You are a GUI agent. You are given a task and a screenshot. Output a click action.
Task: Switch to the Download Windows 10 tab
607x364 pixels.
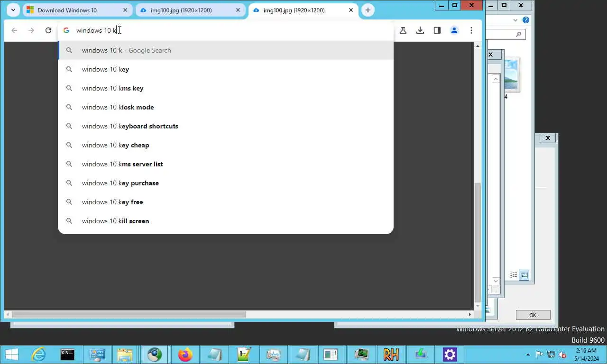pyautogui.click(x=78, y=10)
